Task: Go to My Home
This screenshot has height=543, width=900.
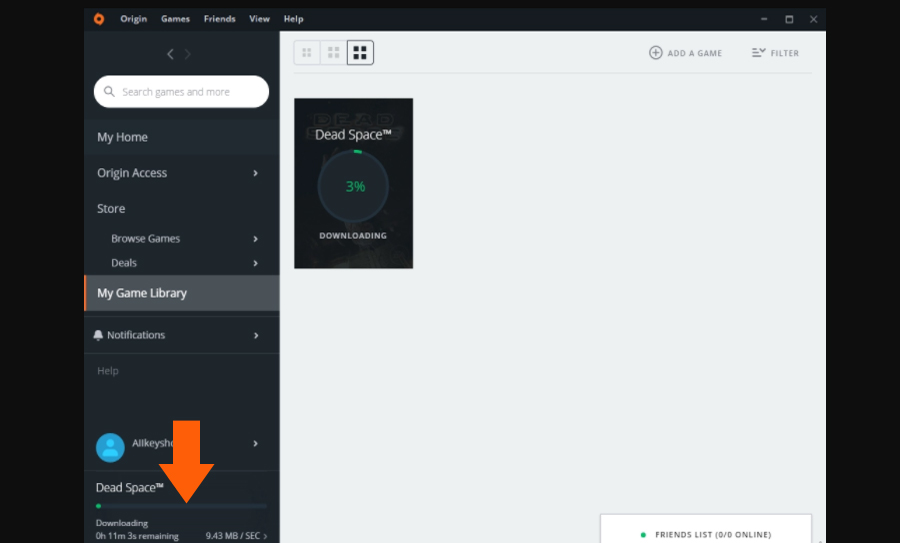Action: [122, 137]
